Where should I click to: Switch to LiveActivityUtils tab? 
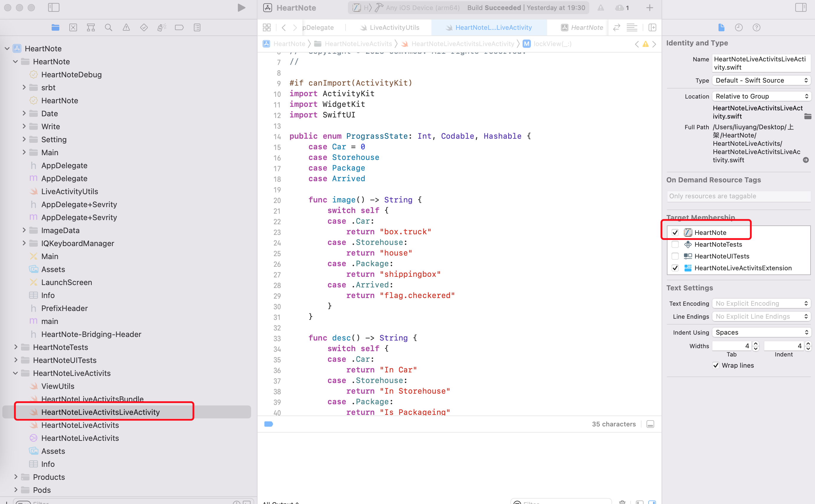tap(390, 27)
